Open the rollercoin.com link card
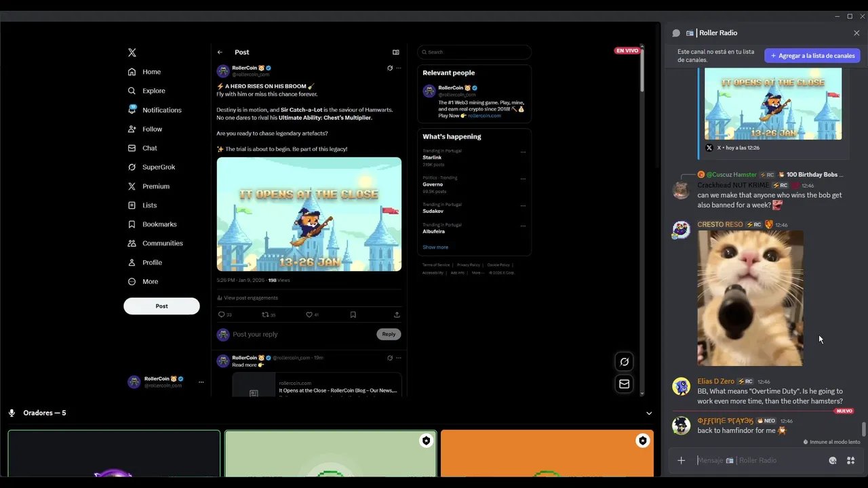 pos(317,385)
